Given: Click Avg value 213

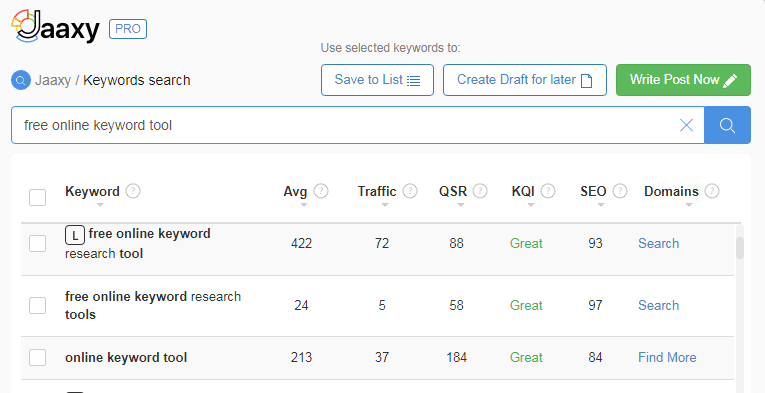Looking at the screenshot, I should (x=301, y=357).
